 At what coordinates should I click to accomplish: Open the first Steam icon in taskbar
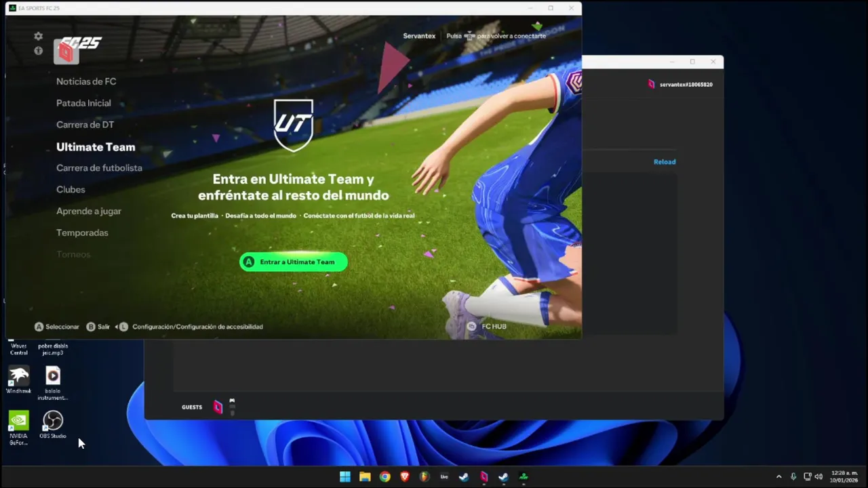coord(464,476)
